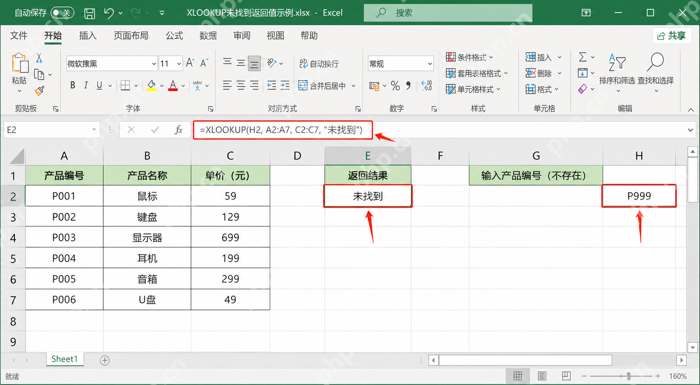Toggle Underline formatting
Viewport: 700px width, 385px height.
pos(99,85)
